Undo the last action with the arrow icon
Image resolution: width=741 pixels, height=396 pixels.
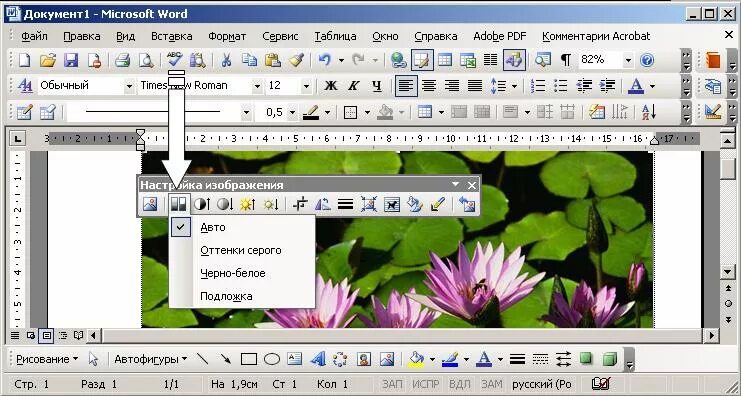tap(324, 60)
